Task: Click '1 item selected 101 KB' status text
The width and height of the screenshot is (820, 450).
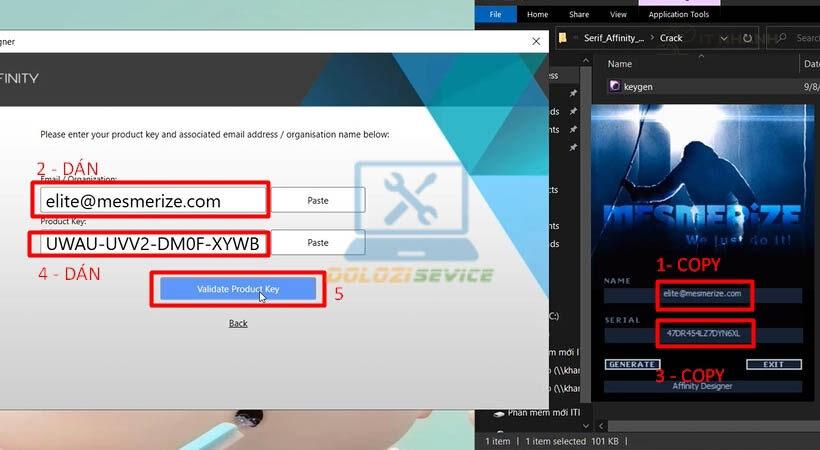Action: click(x=572, y=442)
